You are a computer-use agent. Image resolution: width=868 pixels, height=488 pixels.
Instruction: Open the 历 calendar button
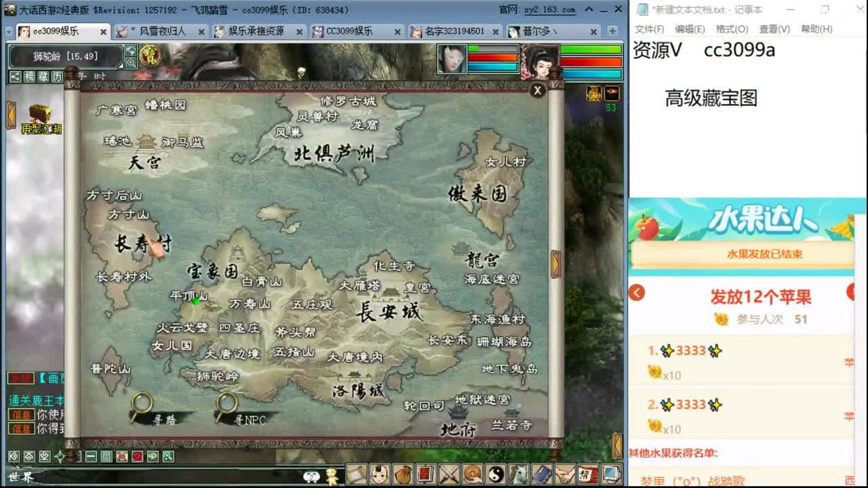[x=58, y=77]
